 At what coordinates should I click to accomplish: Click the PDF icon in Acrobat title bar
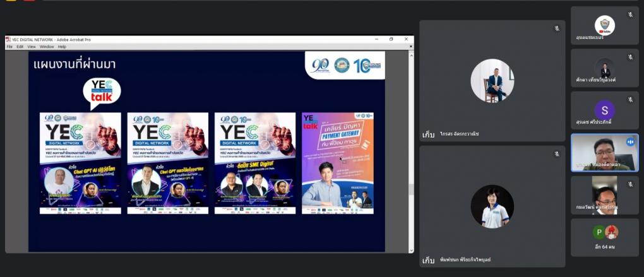click(8, 39)
